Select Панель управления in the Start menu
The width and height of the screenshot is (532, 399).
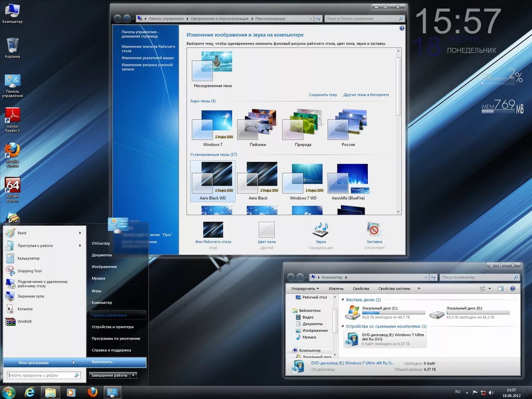click(109, 315)
